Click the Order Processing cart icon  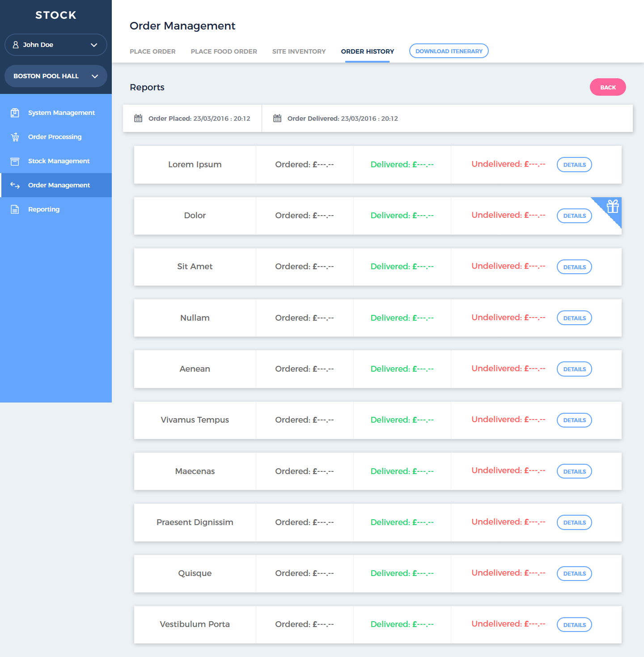(15, 137)
